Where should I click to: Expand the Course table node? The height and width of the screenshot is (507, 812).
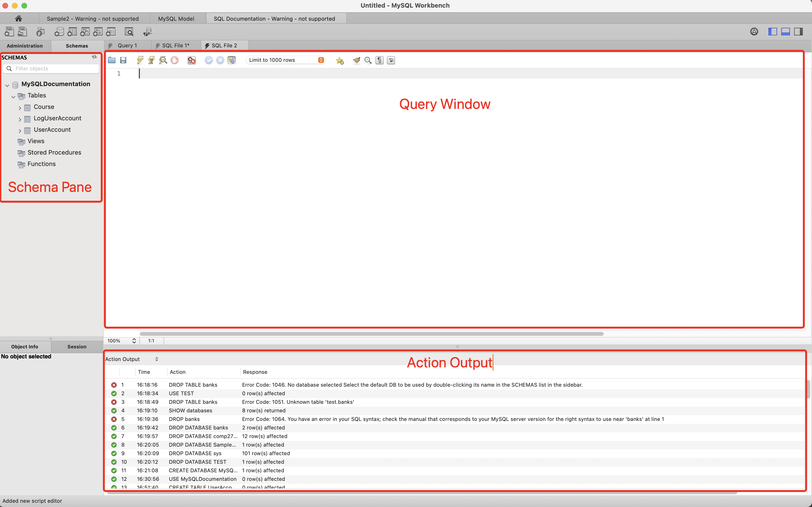pyautogui.click(x=20, y=108)
